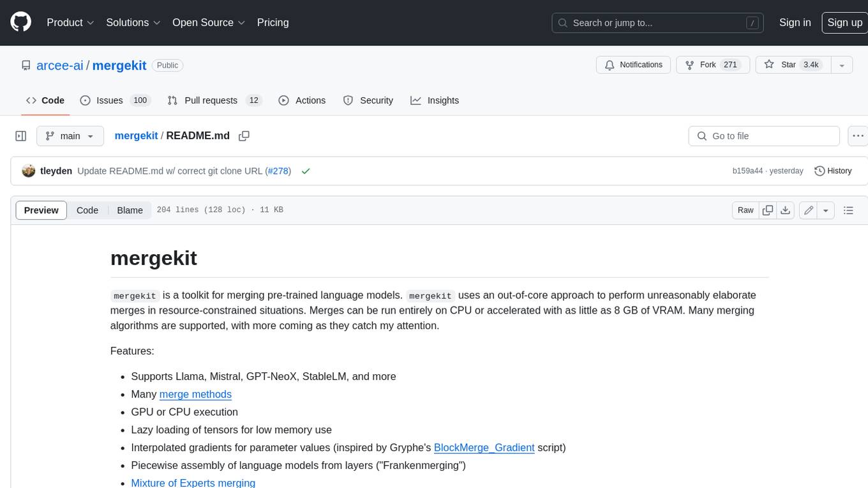868x488 pixels.
Task: Open the Raw file view
Action: pos(745,210)
